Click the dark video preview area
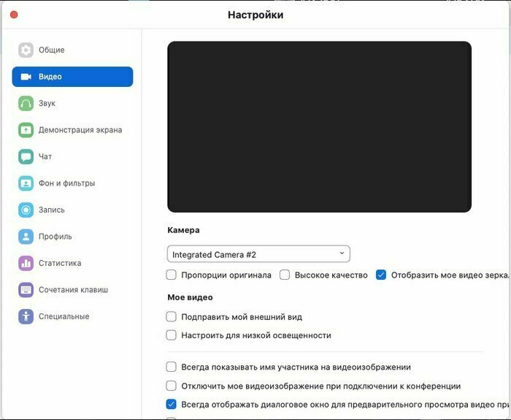 [320, 127]
